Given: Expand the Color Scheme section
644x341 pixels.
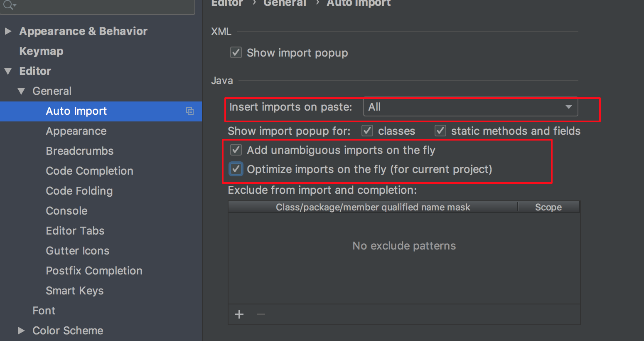Looking at the screenshot, I should point(22,331).
